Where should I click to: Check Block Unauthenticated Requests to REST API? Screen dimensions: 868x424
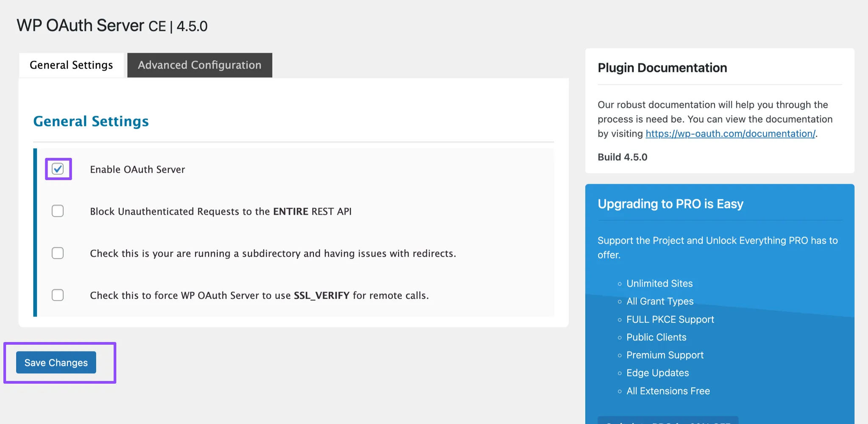(58, 211)
